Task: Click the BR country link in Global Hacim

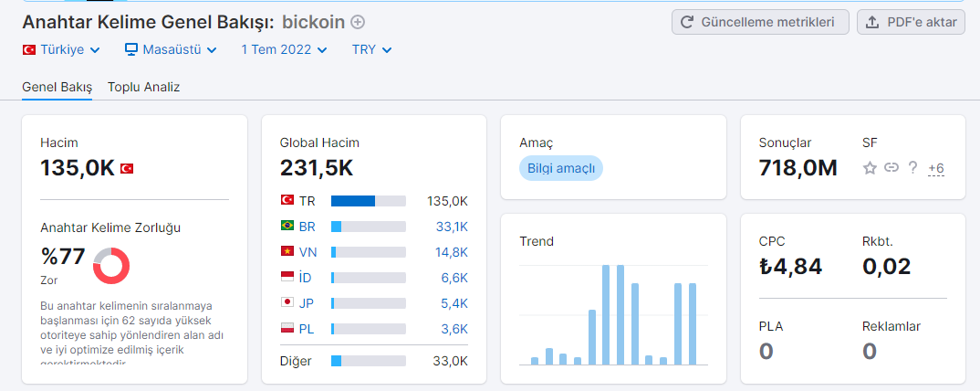Action: (307, 227)
